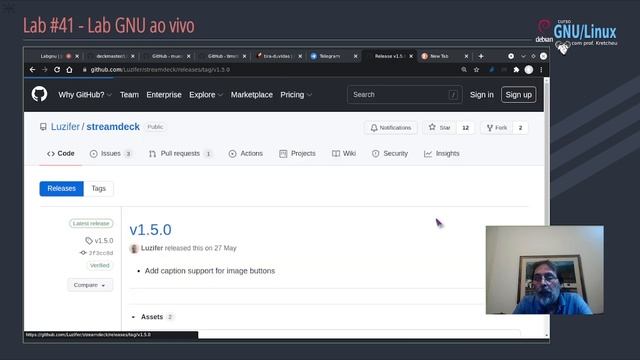Image resolution: width=640 pixels, height=360 pixels.
Task: Switch to the Insights tab
Action: [442, 153]
